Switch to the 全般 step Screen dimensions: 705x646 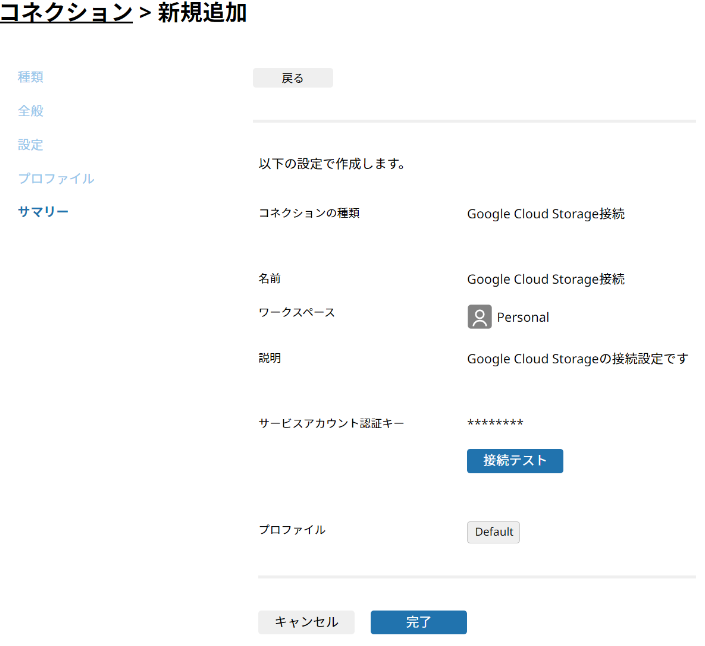coord(31,111)
